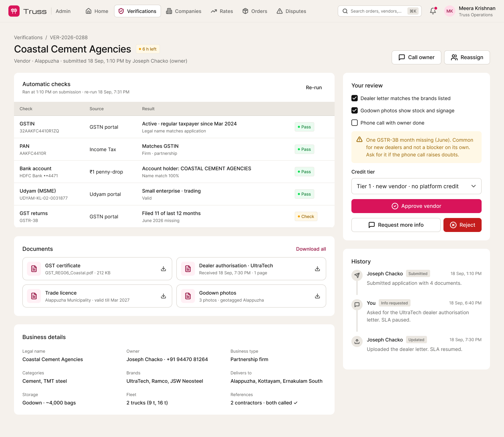
Task: Open the Godown photos document icon
Action: click(x=188, y=296)
